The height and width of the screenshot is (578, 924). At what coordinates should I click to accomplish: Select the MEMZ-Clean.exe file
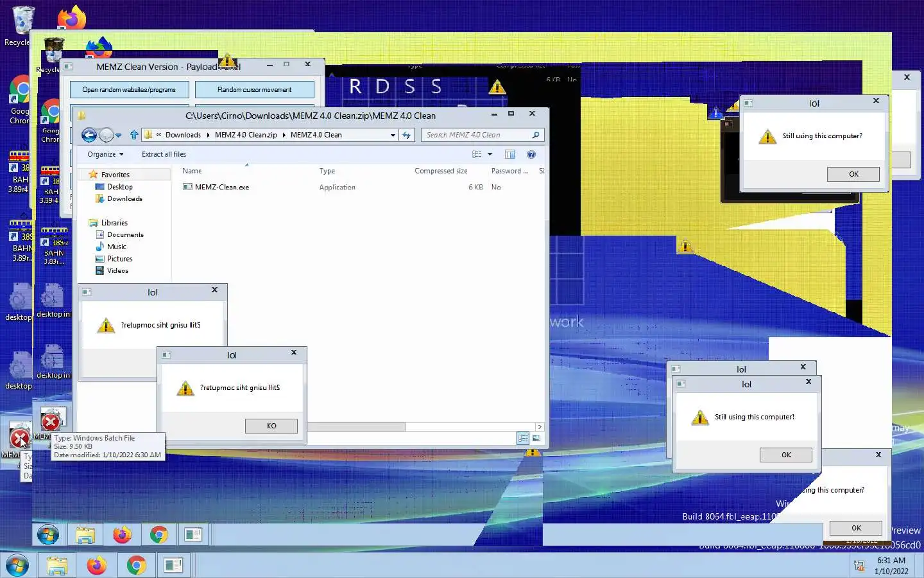coord(222,187)
